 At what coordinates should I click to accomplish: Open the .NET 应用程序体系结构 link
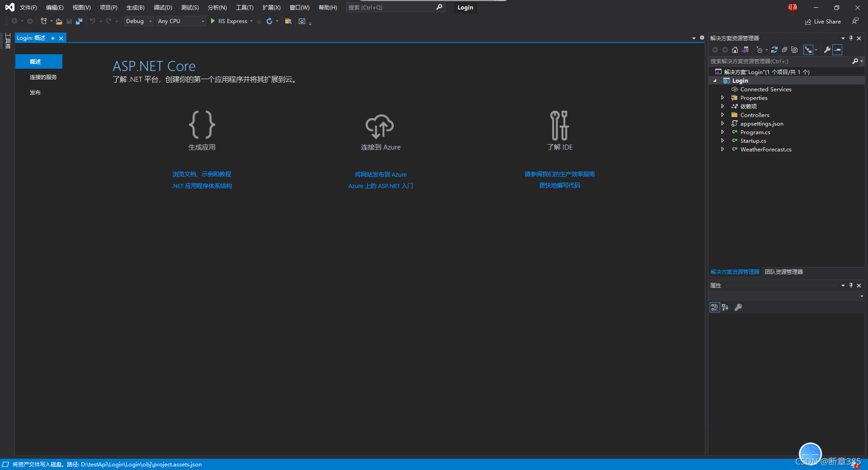click(x=202, y=186)
